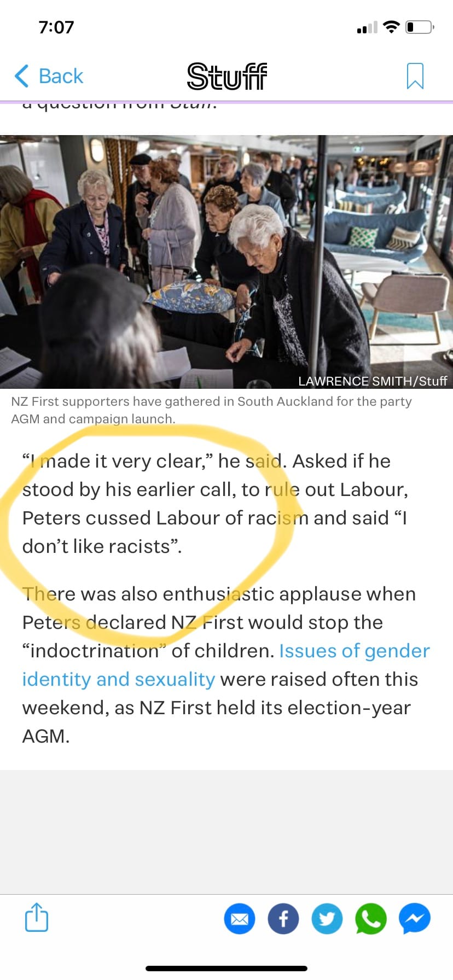Viewport: 453px width, 980px height.
Task: Bookmark this article with the ribbon icon
Action: pos(415,76)
